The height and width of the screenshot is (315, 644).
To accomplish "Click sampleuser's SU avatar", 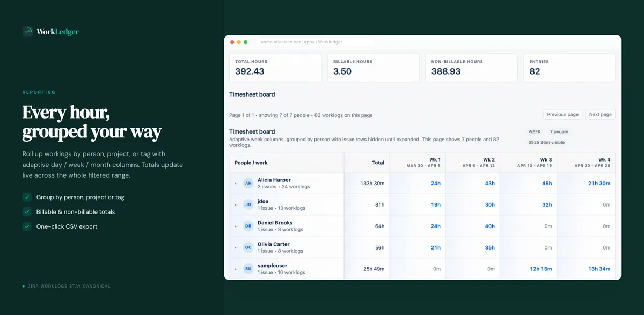I will [248, 269].
